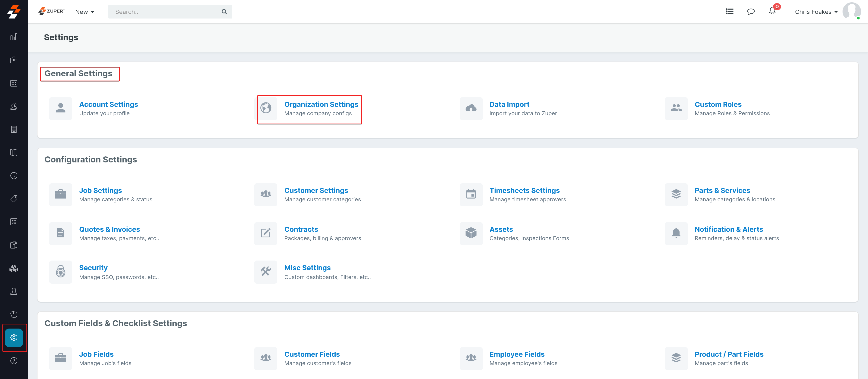Click the search magnifier icon
The width and height of the screenshot is (868, 379).
pos(224,12)
